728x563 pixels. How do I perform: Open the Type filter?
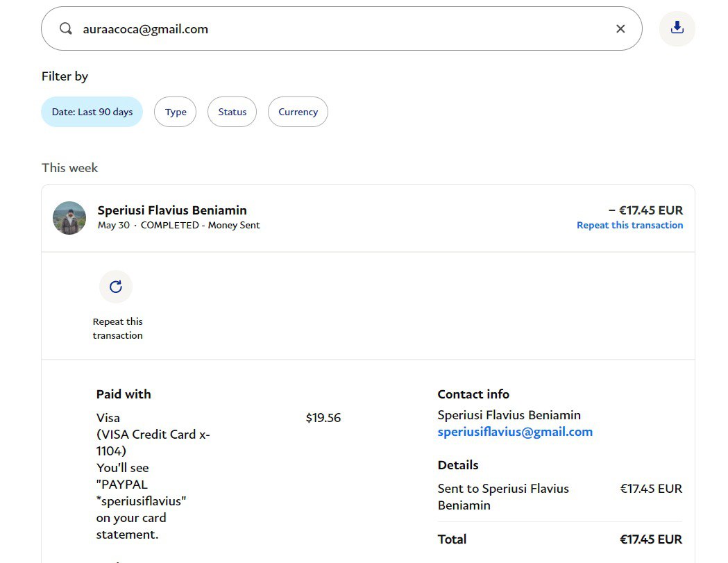click(176, 112)
